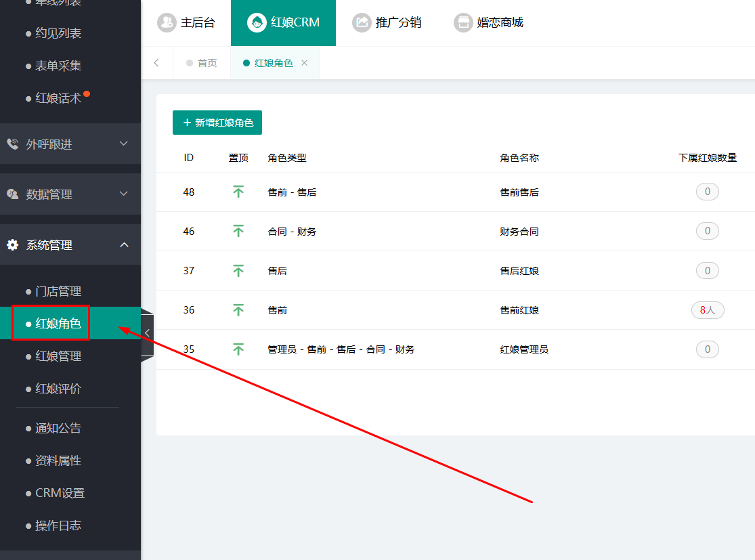This screenshot has width=755, height=560.
Task: Click the 0 count badge for 售后红娘
Action: [708, 271]
